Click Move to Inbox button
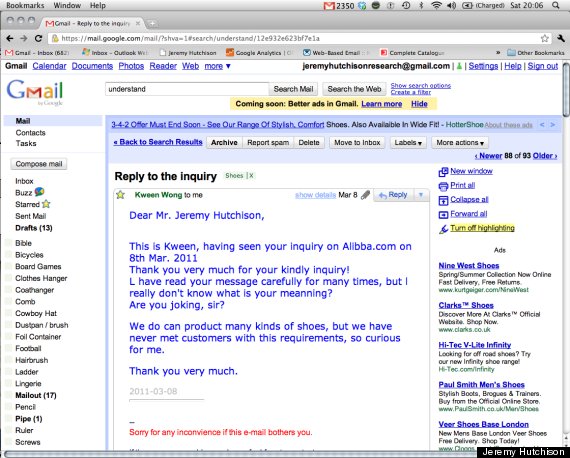 point(357,143)
